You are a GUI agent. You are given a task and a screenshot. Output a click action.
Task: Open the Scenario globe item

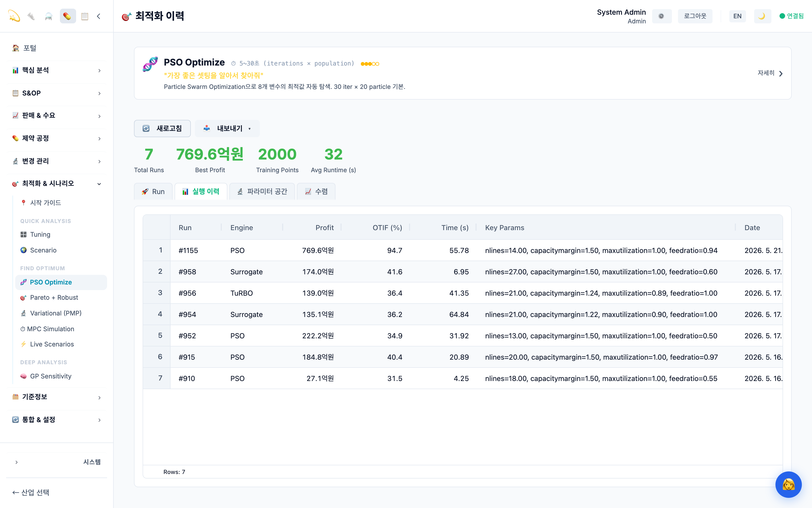point(61,250)
